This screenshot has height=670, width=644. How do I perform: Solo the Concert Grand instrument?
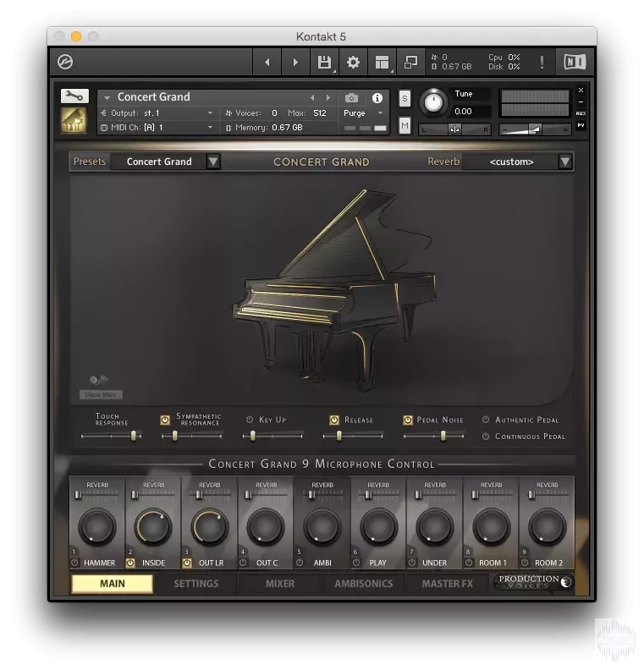[x=405, y=99]
